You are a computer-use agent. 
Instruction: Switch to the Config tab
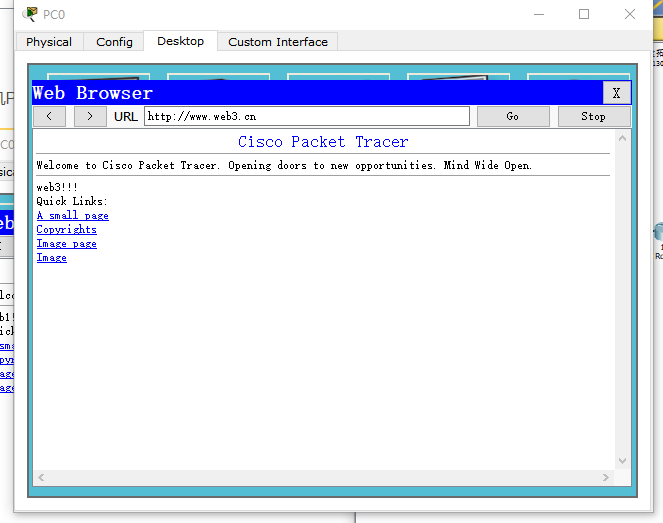coord(114,42)
